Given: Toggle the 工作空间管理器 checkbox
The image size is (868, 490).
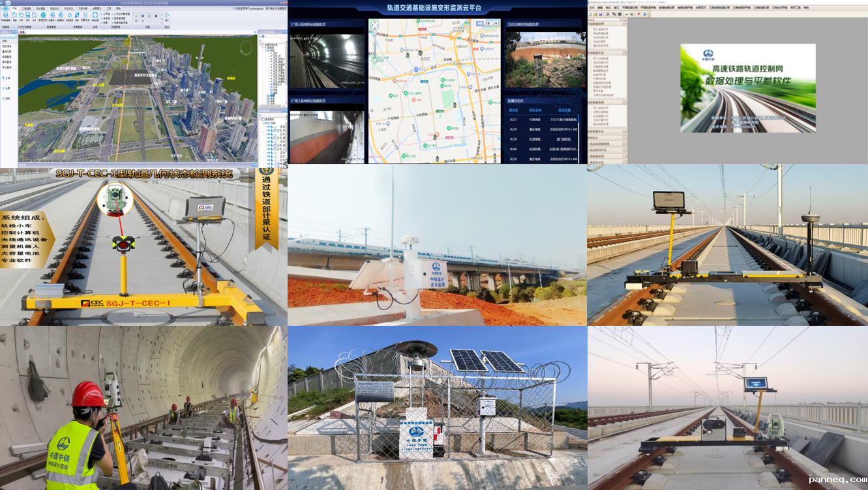Looking at the screenshot, I should click(x=113, y=13).
